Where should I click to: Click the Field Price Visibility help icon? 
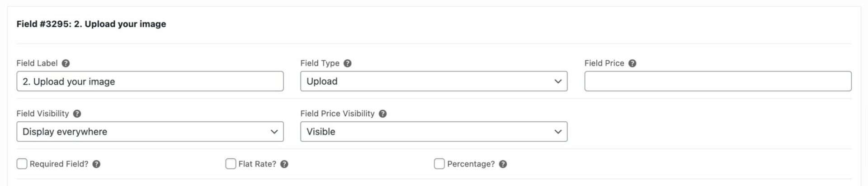pos(382,114)
